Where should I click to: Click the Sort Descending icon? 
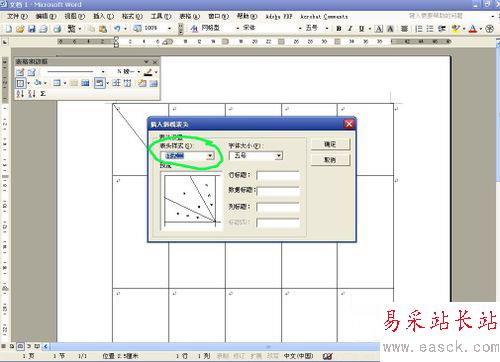(x=32, y=94)
